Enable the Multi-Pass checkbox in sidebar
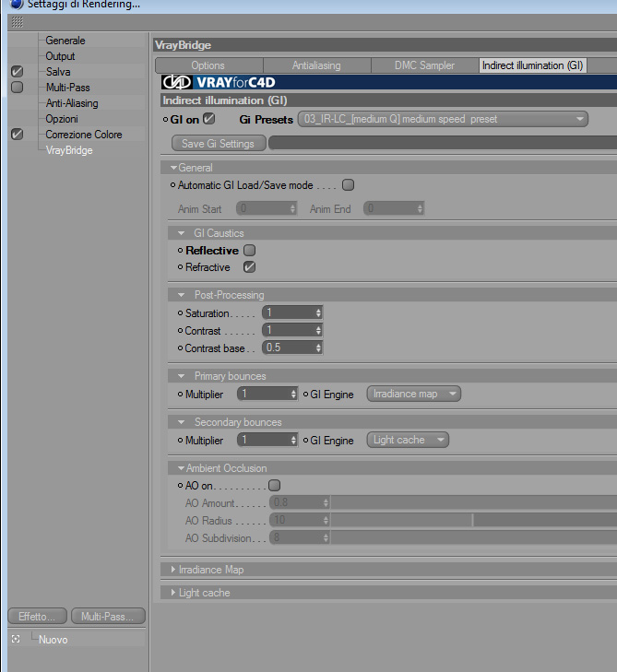The height and width of the screenshot is (672, 617). [x=18, y=87]
